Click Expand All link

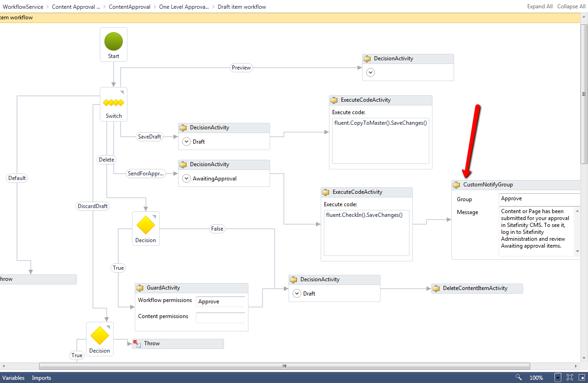[540, 6]
